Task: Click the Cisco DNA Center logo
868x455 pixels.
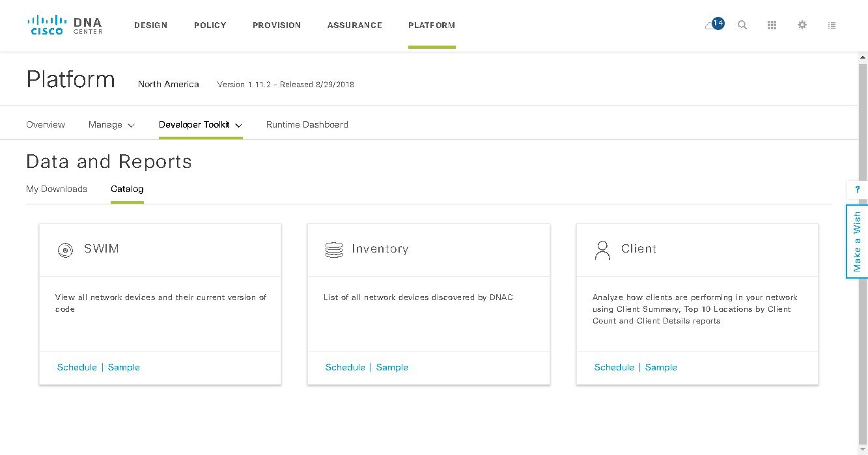Action: [65, 25]
